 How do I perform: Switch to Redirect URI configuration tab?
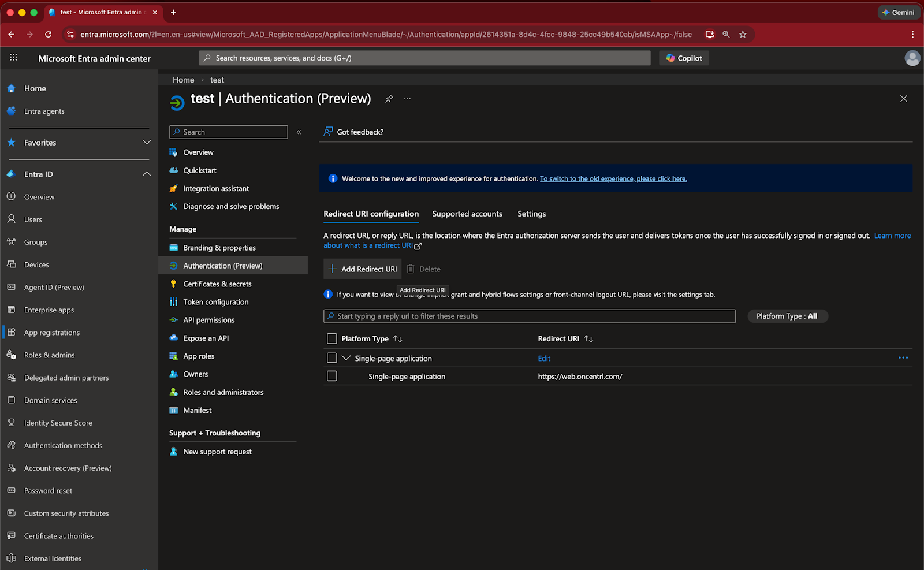[x=371, y=214]
